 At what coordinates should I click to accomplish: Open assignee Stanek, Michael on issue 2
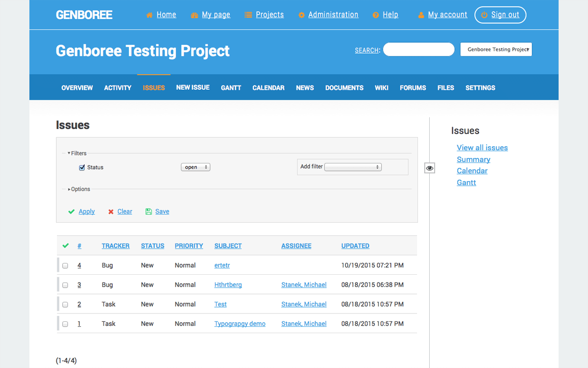[x=304, y=304]
